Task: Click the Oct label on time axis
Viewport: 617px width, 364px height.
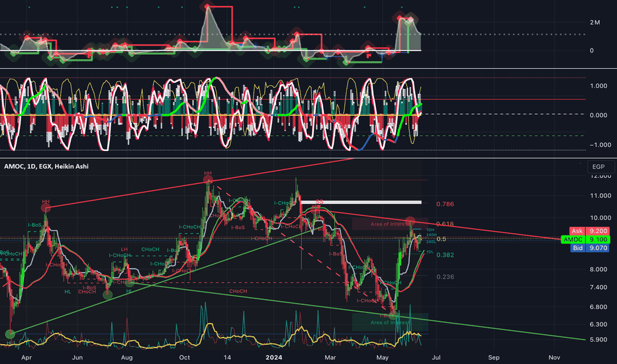Action: (184, 357)
